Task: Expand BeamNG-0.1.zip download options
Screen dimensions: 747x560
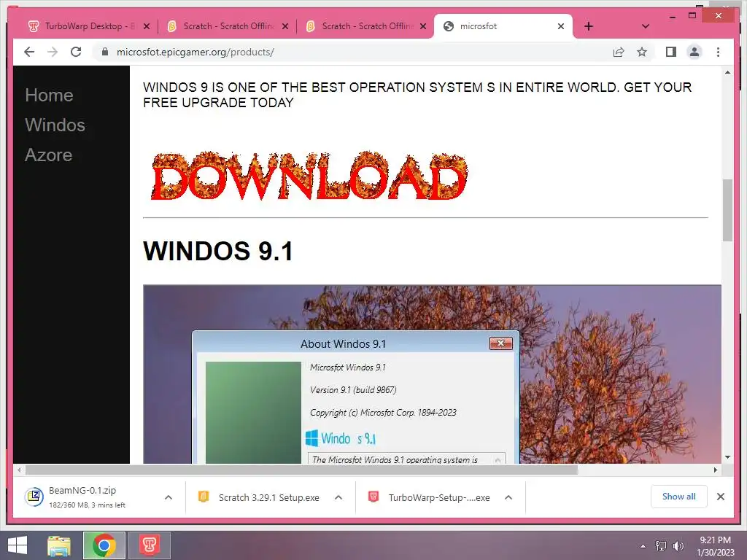Action: 169,497
